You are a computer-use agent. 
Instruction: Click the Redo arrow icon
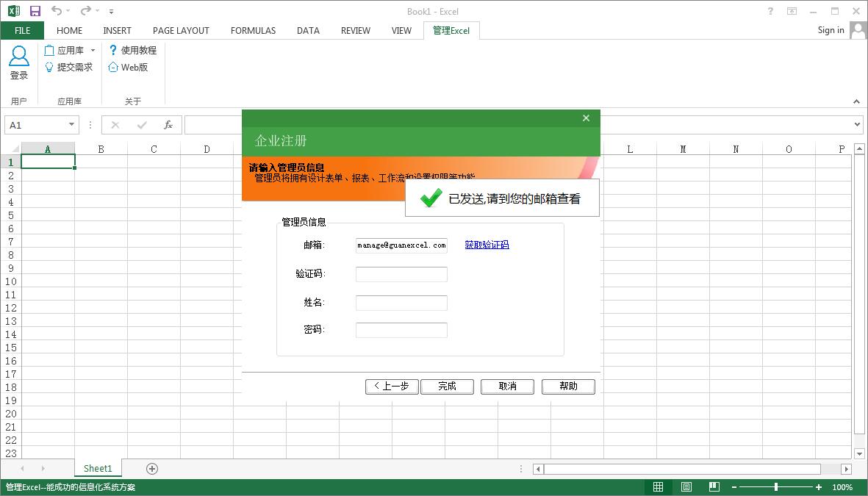[85, 10]
